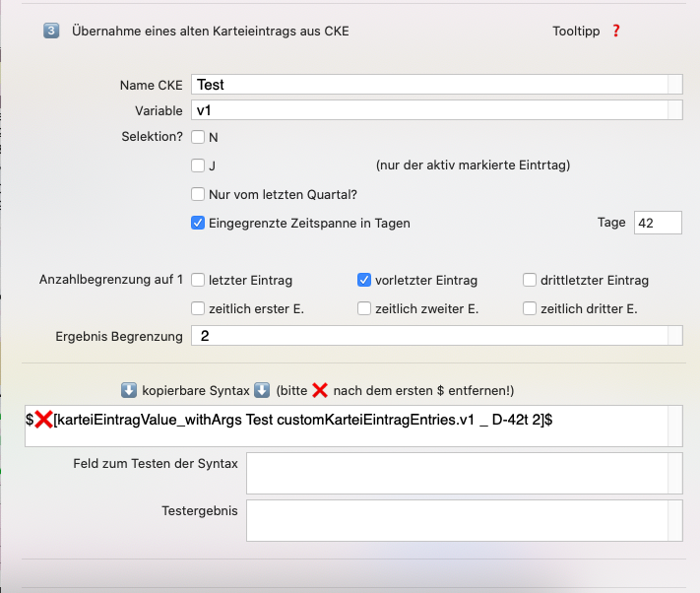Select the letzter Eintrag checkbox

pos(198,280)
